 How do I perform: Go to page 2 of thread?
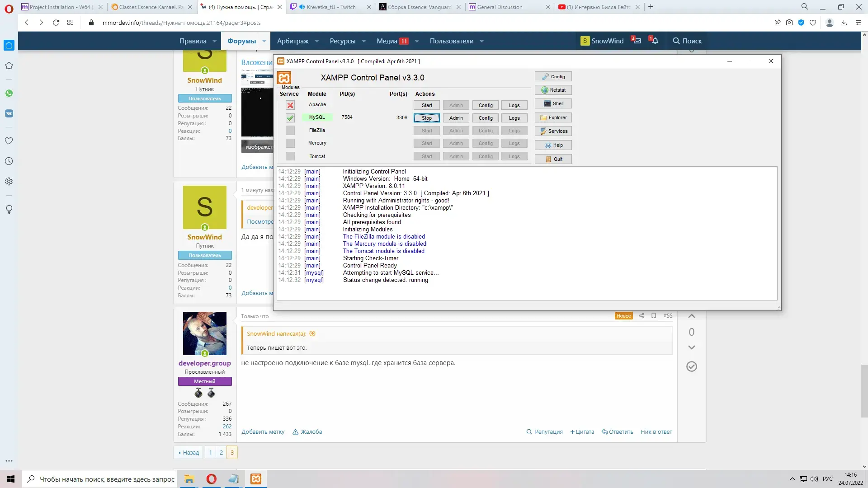coord(221,452)
